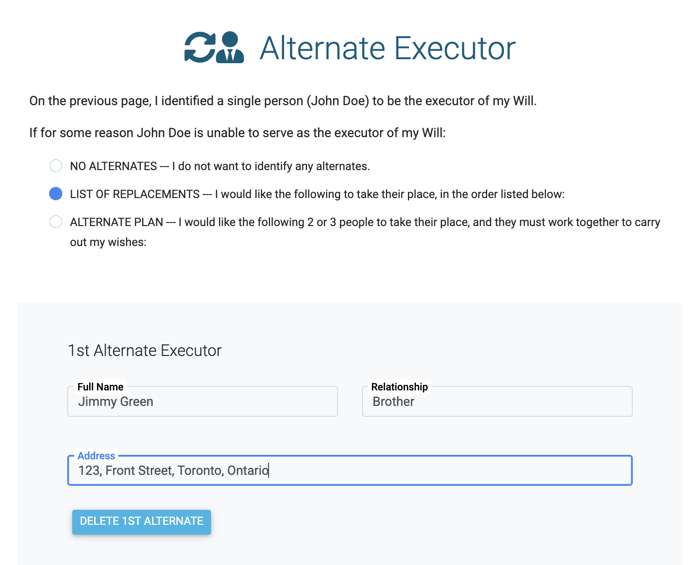Click the Relationship field label
696x565 pixels.
(x=399, y=387)
